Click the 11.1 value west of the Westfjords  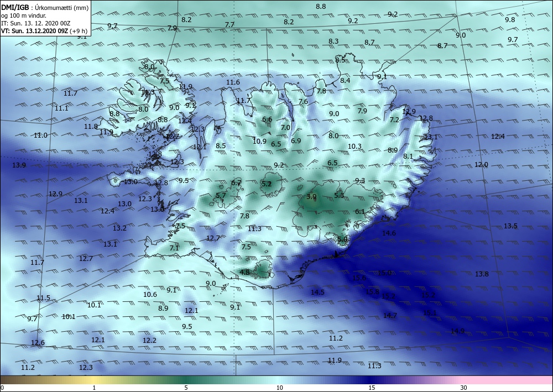click(x=61, y=108)
